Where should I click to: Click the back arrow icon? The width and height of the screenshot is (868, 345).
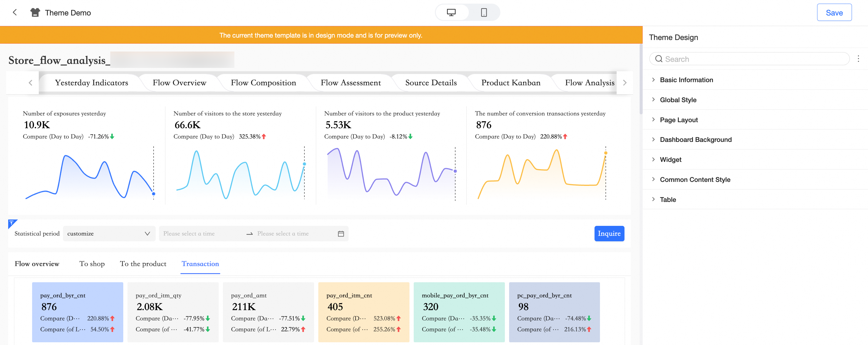[15, 12]
